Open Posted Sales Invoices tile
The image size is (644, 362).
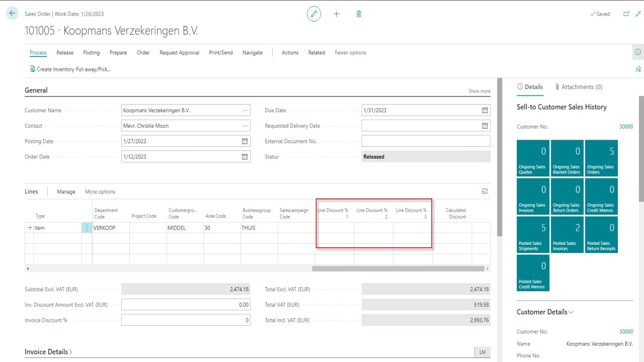[567, 235]
